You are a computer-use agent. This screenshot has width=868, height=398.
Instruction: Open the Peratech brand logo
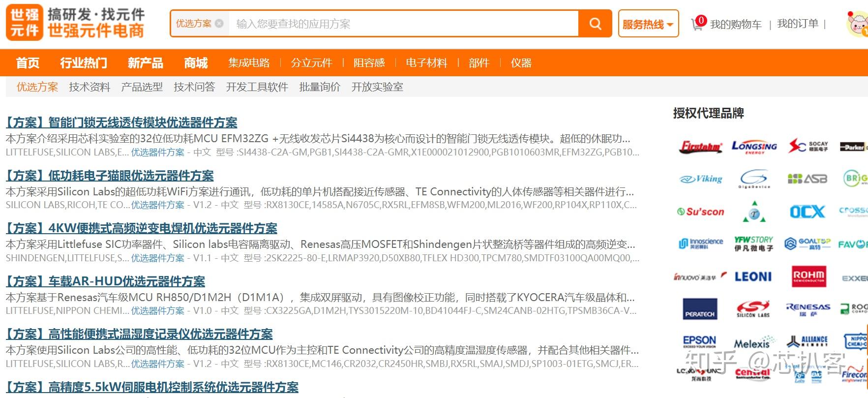[700, 309]
